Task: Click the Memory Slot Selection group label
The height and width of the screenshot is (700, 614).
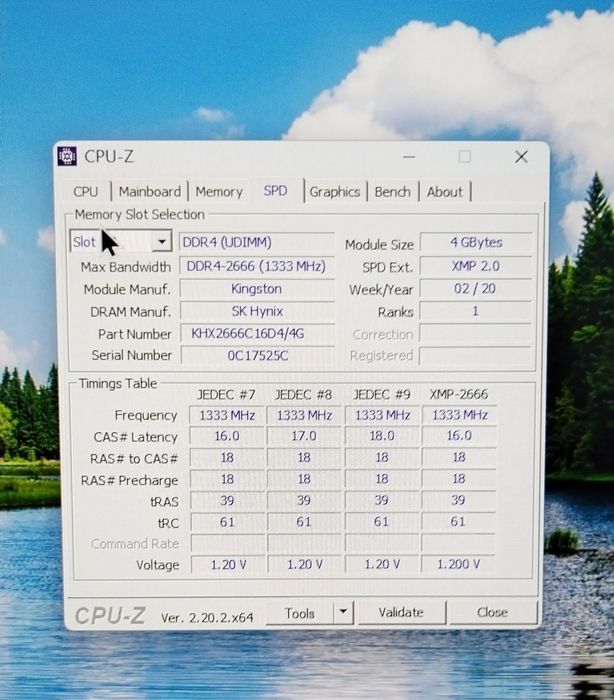Action: click(x=140, y=214)
